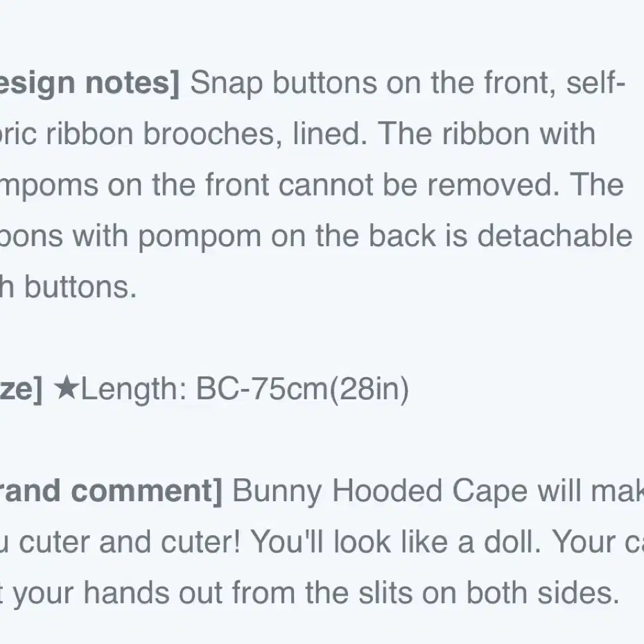Viewport: 644px width, 644px height.
Task: Click the word "doll."
Action: tap(512, 543)
